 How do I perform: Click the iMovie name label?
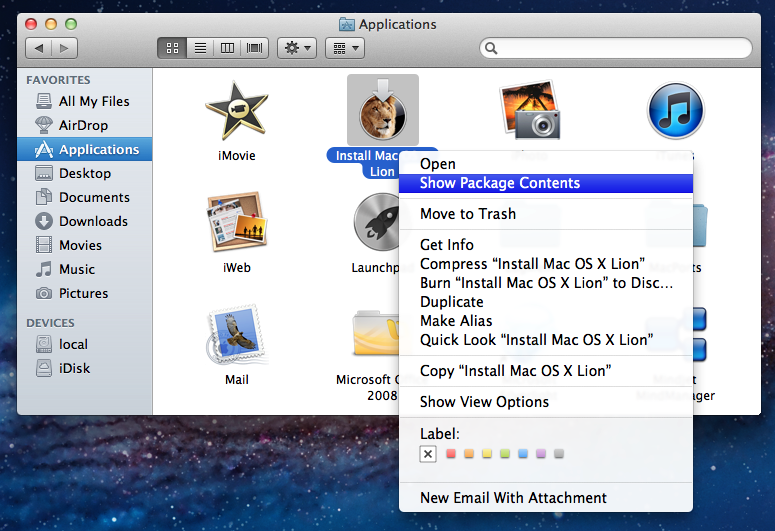coord(237,156)
